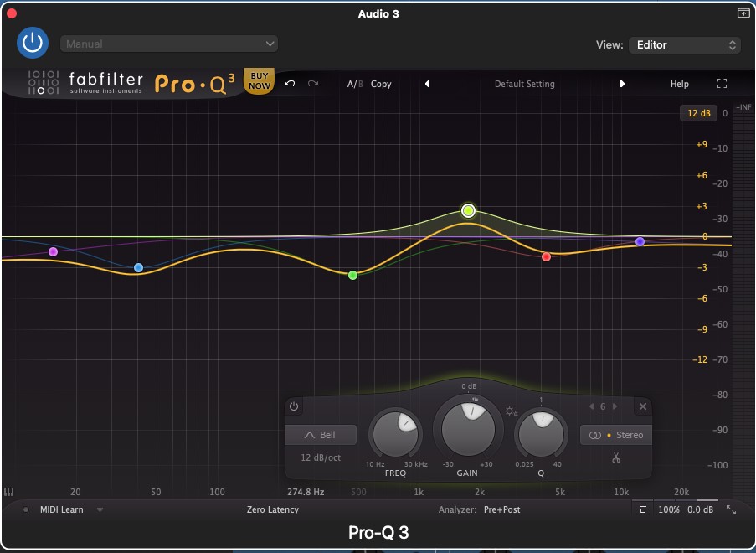Go to the previous preset arrow
Screen dimensions: 756x553
(427, 84)
